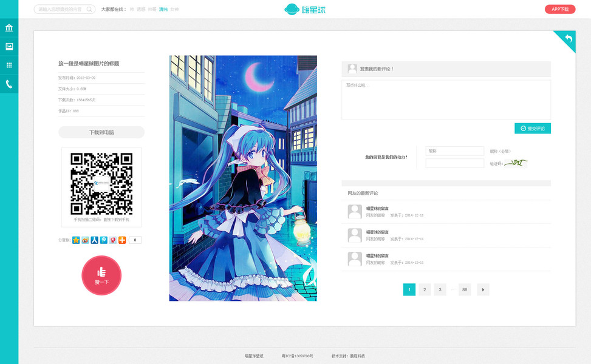Refresh the captcha image
591x364 pixels.
coord(516,163)
